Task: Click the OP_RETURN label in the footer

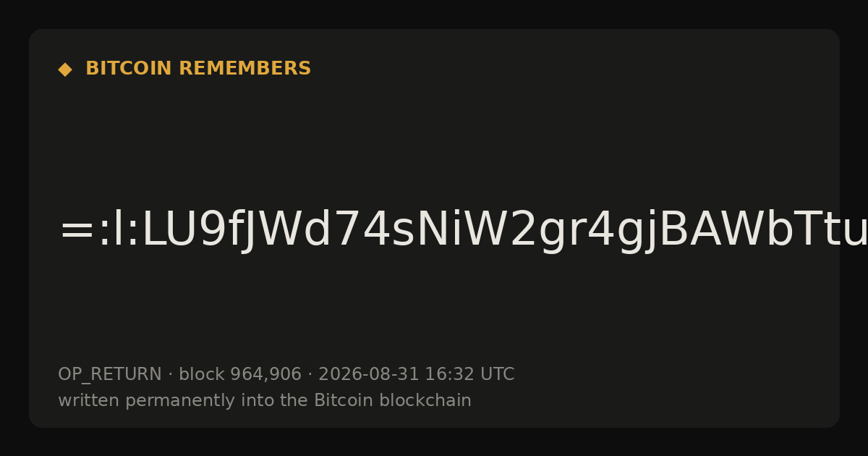Action: (110, 374)
